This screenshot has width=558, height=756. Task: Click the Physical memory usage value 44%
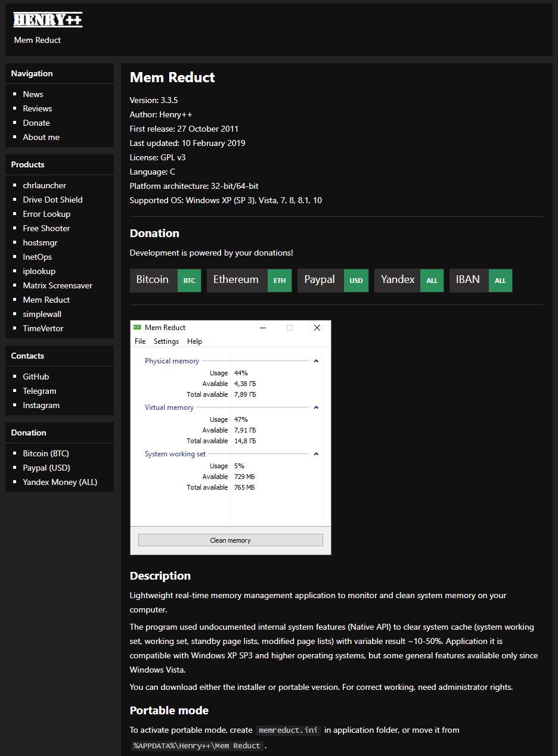click(x=241, y=373)
